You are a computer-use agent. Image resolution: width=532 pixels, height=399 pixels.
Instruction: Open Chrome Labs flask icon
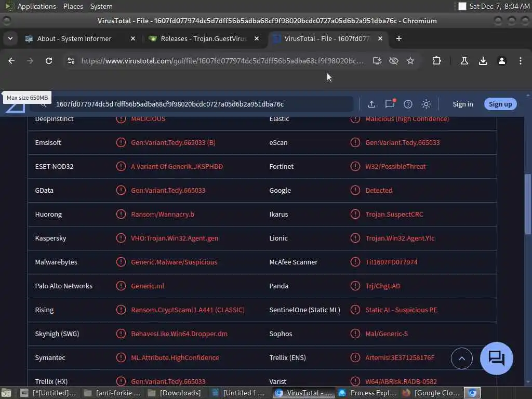[464, 61]
